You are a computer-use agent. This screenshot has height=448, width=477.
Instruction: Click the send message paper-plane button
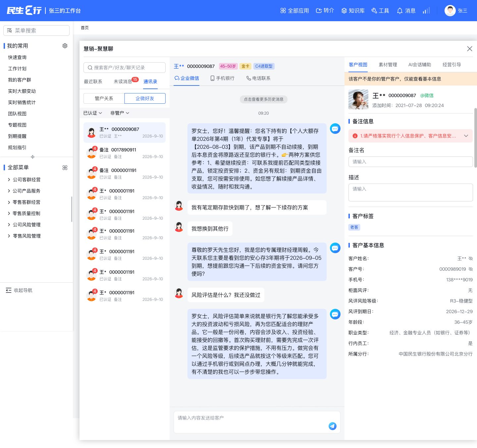click(x=333, y=426)
